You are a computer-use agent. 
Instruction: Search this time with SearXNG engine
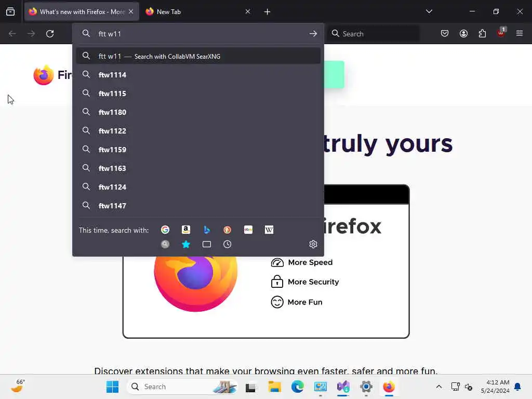coord(165,244)
